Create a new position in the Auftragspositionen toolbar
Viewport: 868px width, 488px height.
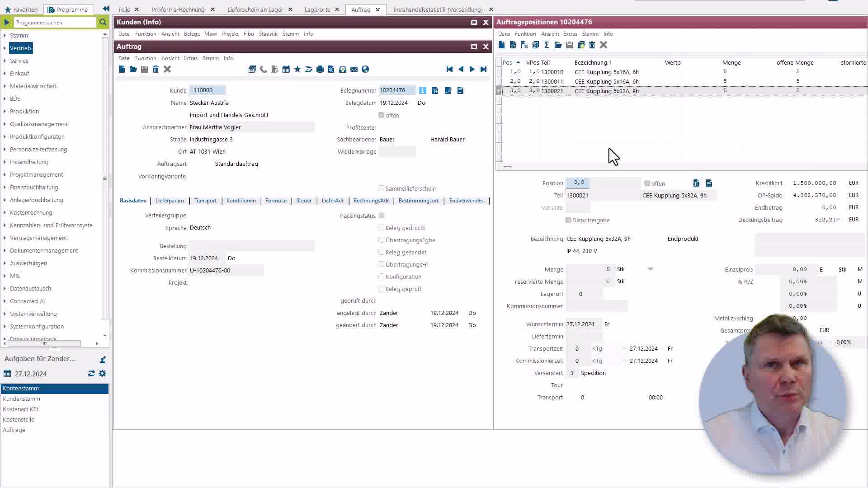tap(501, 45)
